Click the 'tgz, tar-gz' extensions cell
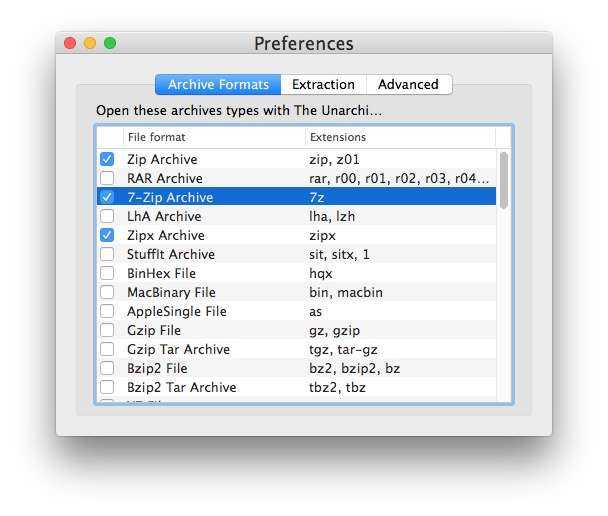 pos(343,350)
